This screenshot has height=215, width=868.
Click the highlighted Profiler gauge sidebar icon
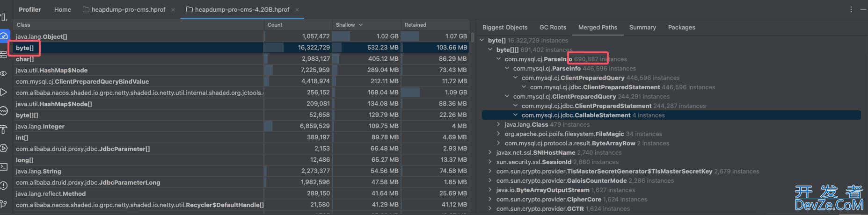[4, 36]
